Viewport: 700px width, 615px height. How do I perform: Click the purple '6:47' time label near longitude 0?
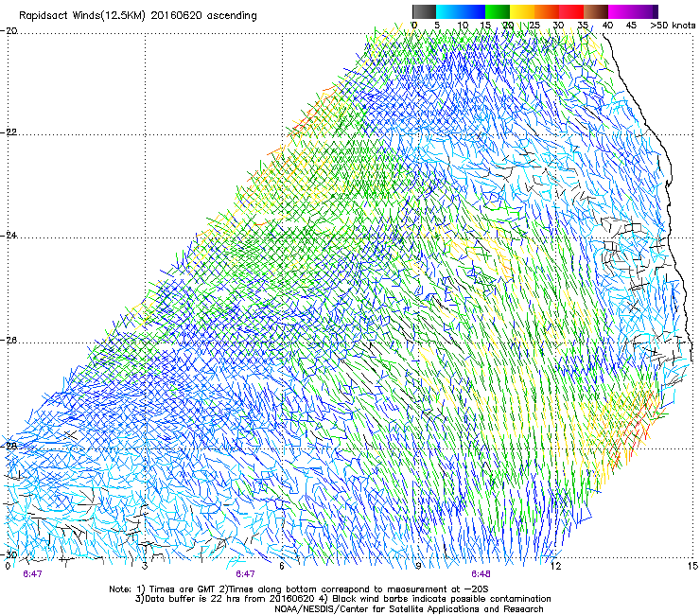32,574
